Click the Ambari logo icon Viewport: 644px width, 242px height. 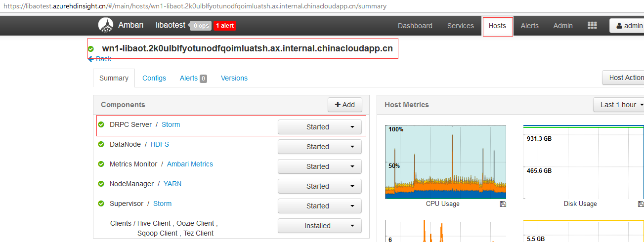106,25
